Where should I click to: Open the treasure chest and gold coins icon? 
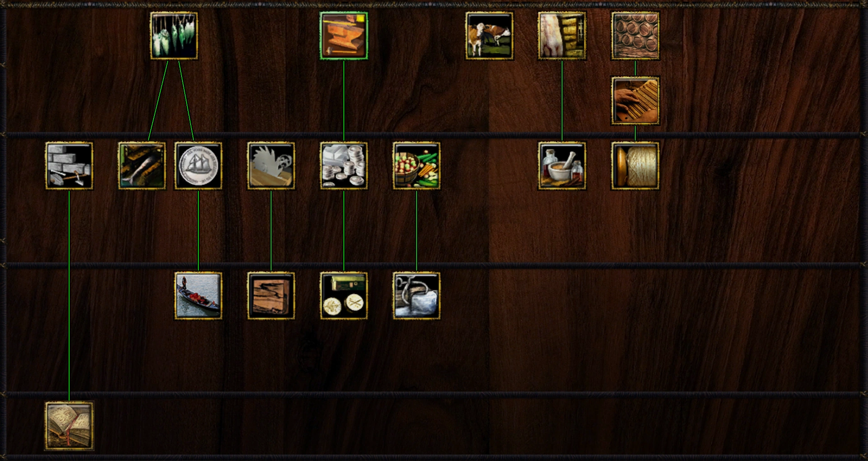(x=344, y=296)
